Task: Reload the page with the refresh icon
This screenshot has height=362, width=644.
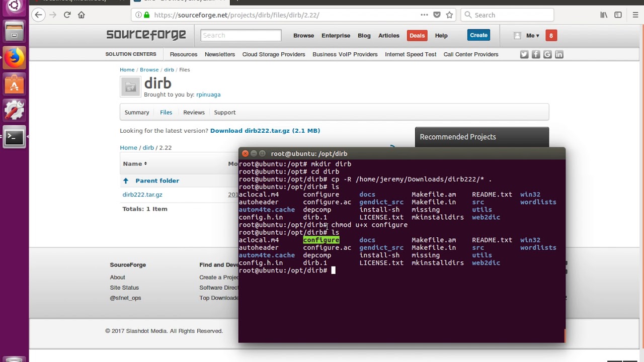Action: click(67, 15)
